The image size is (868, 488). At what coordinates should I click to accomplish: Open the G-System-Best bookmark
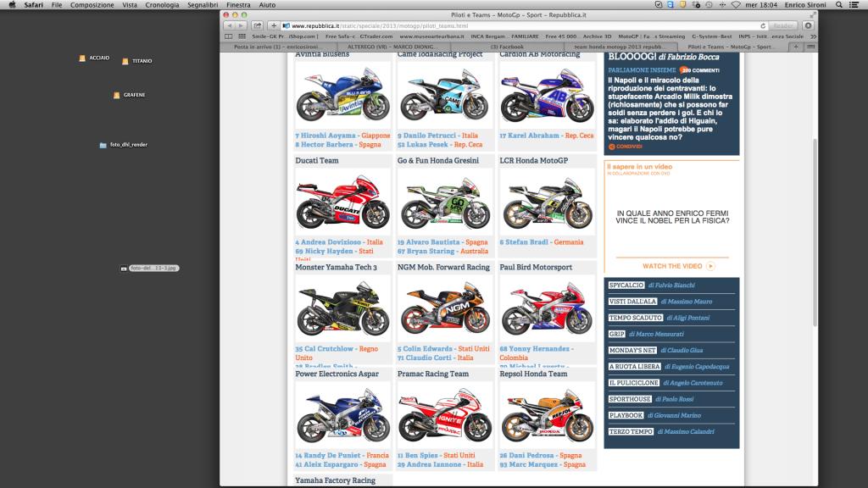[x=711, y=36]
